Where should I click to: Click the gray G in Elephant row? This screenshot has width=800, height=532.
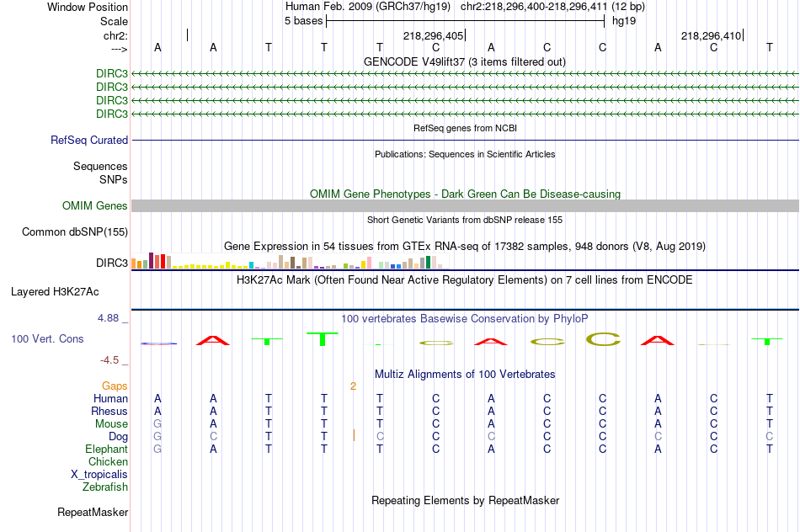pos(157,450)
